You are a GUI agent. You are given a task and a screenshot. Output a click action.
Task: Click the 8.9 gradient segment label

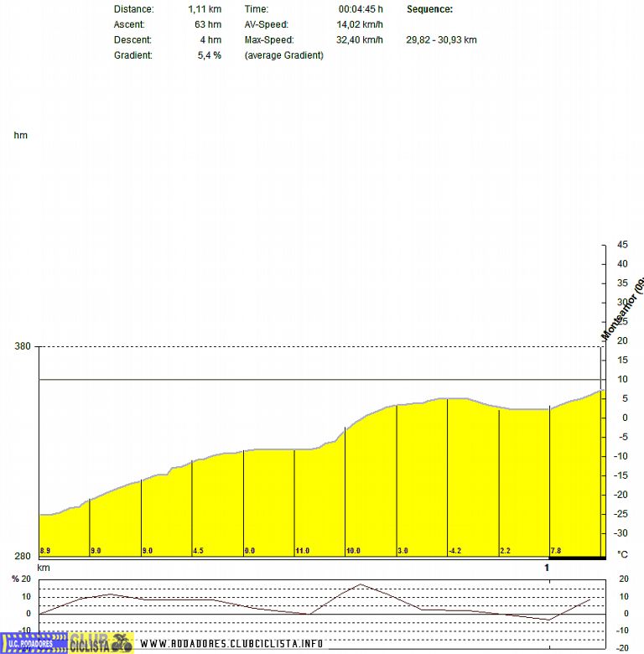[46, 551]
